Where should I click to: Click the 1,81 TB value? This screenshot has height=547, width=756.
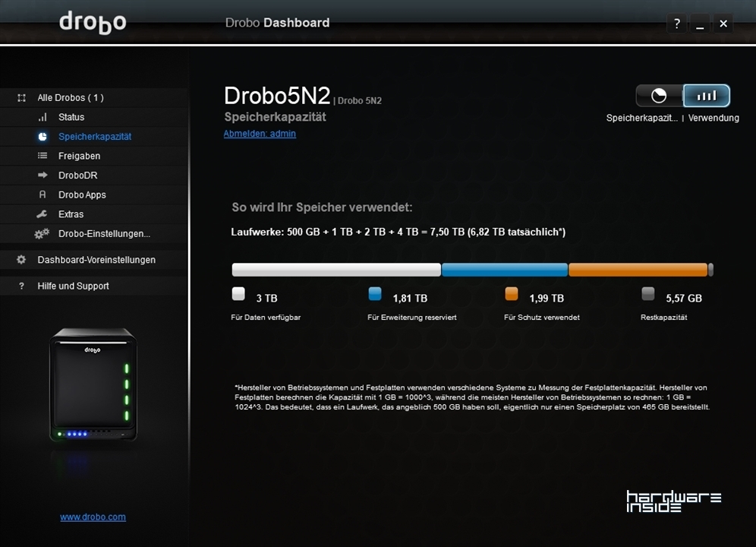411,299
